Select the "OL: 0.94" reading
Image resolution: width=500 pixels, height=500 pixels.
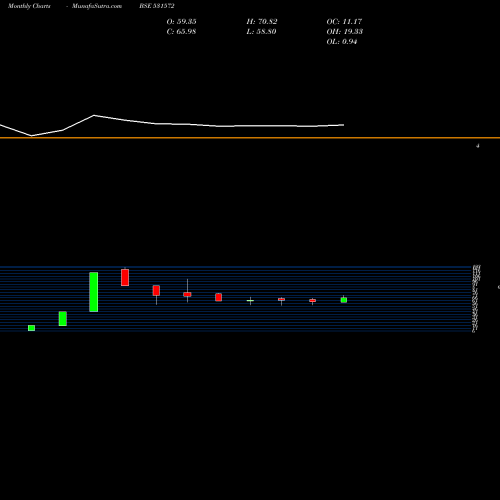342,42
